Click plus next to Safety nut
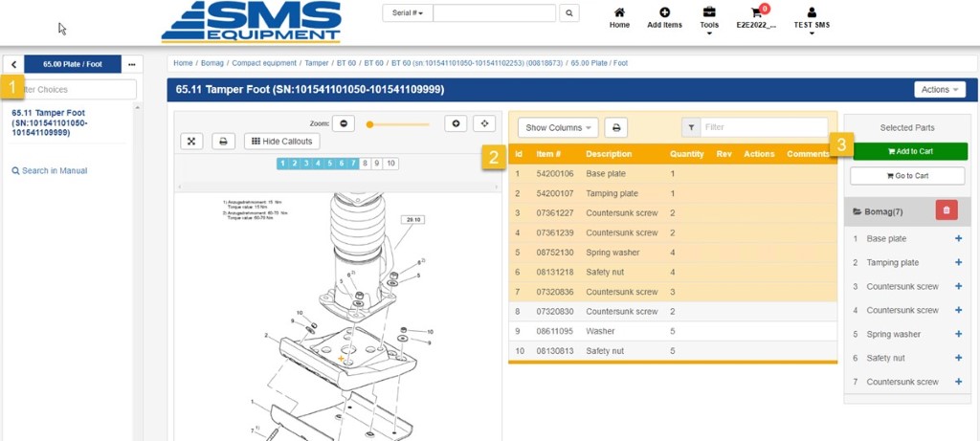 [959, 358]
